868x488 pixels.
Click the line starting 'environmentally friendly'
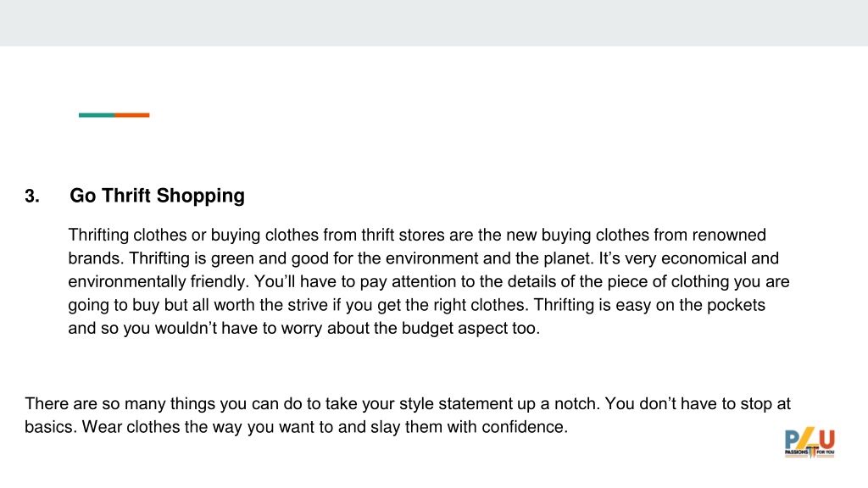(428, 281)
